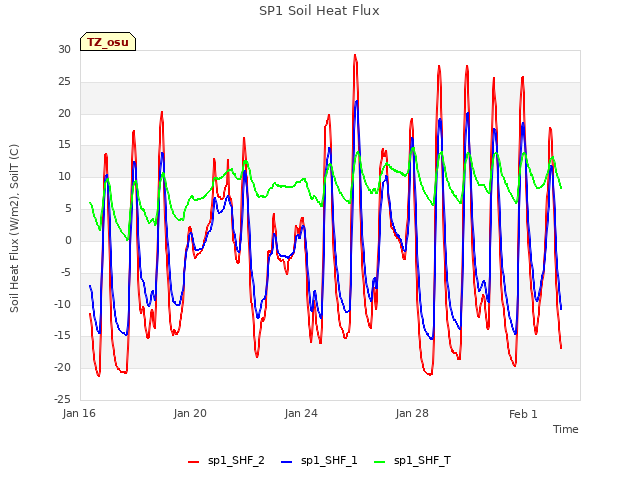Screen dimensions: 640x480
Task: Click the Time x-axis title
Action: click(566, 429)
